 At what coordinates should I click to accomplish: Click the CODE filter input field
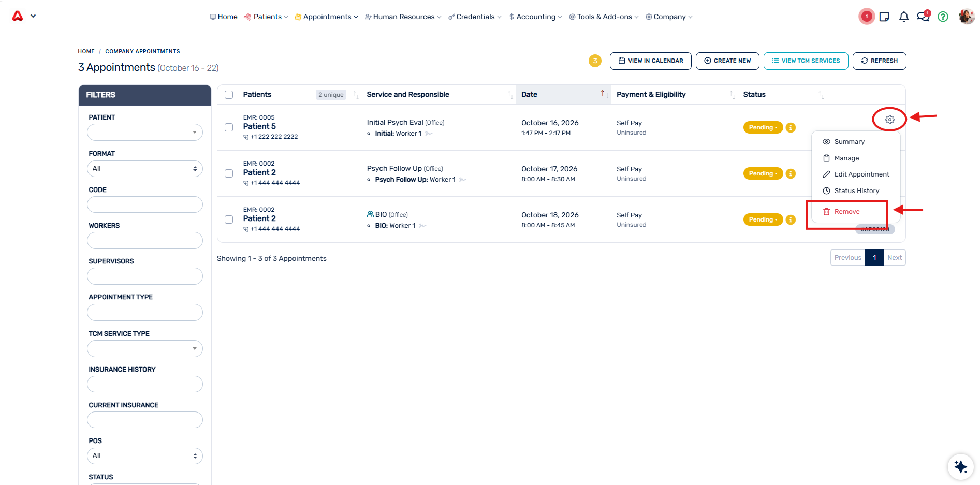pos(145,204)
